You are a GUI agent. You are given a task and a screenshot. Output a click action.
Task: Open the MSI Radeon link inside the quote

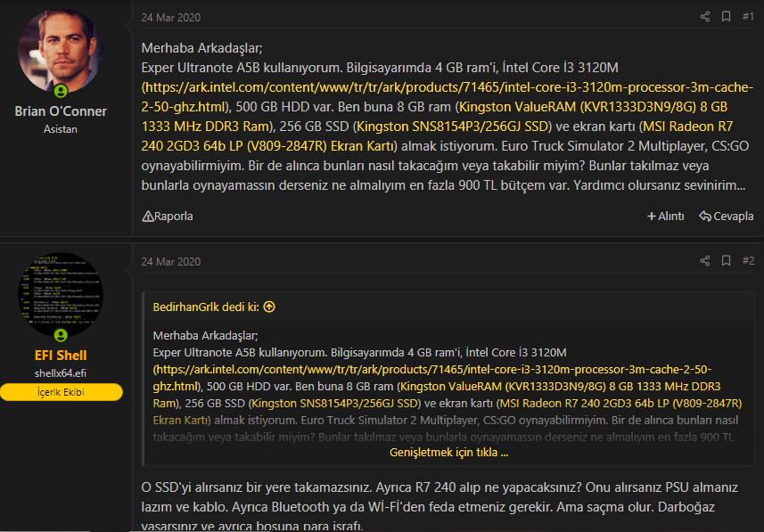[448, 412]
